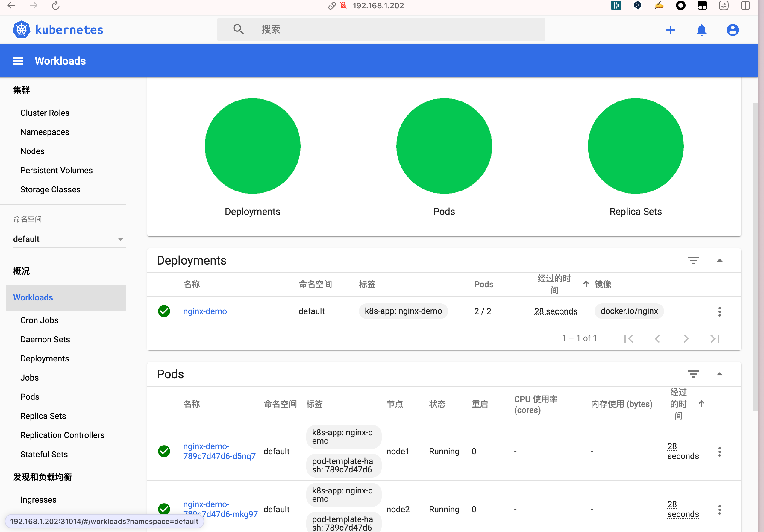Click the green Replica Sets status circle
This screenshot has width=764, height=532.
636,146
